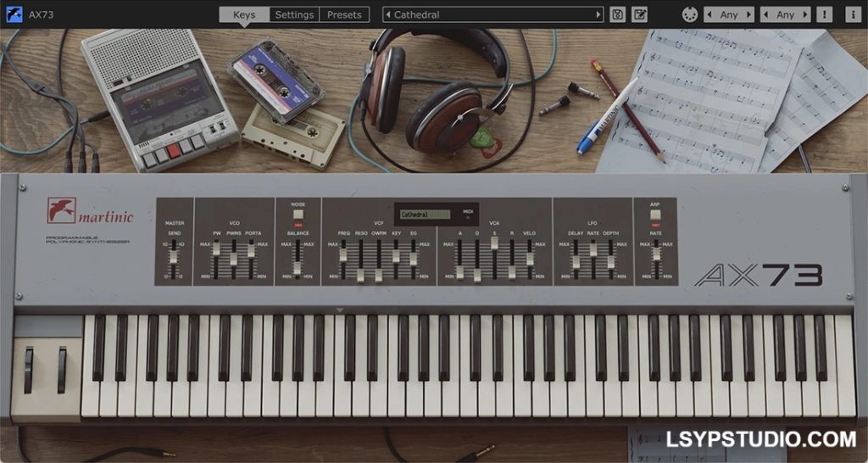Open the Presets tab
Screen dimensions: 868x463
[x=344, y=15]
